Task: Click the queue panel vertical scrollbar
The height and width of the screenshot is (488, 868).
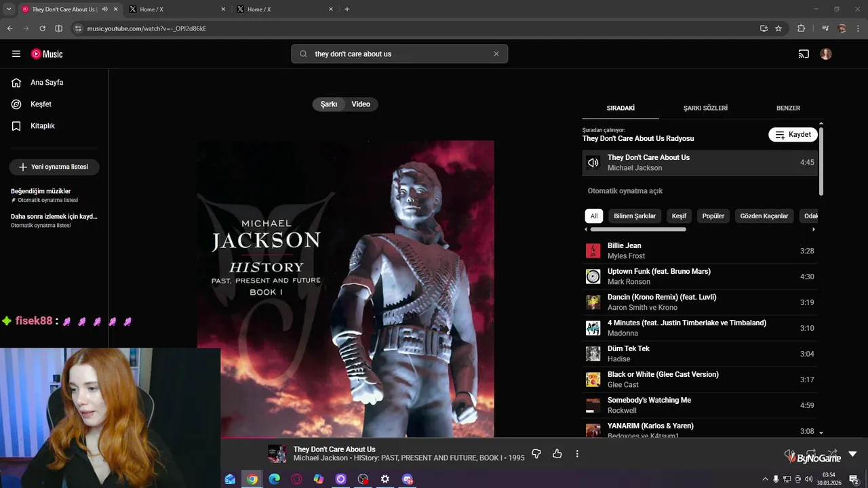Action: click(x=821, y=161)
